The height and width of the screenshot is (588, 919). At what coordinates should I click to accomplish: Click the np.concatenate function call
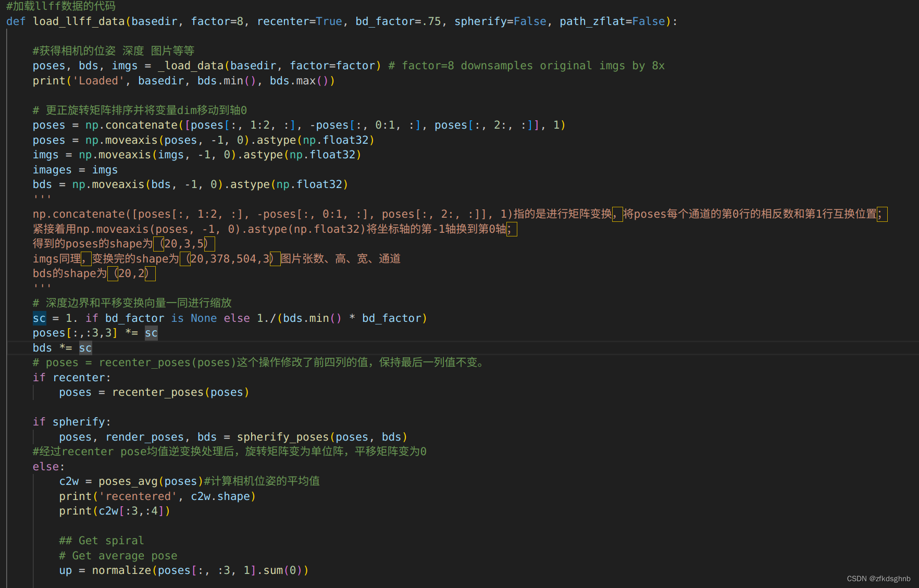coord(131,124)
